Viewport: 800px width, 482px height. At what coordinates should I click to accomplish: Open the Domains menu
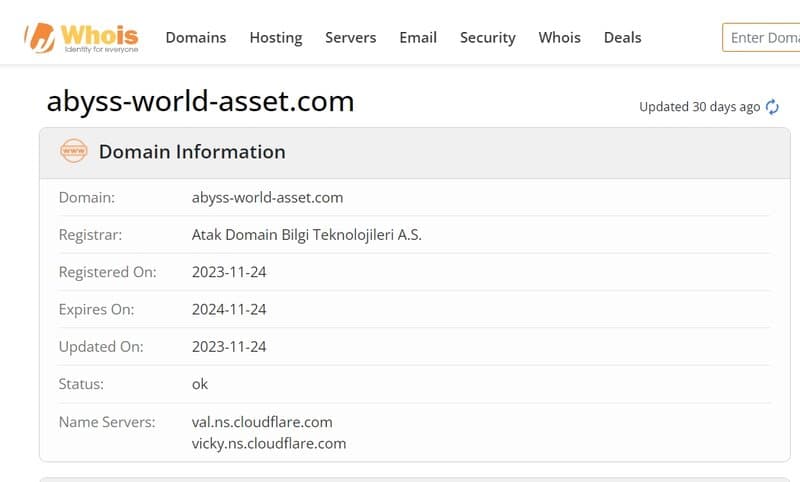tap(196, 38)
